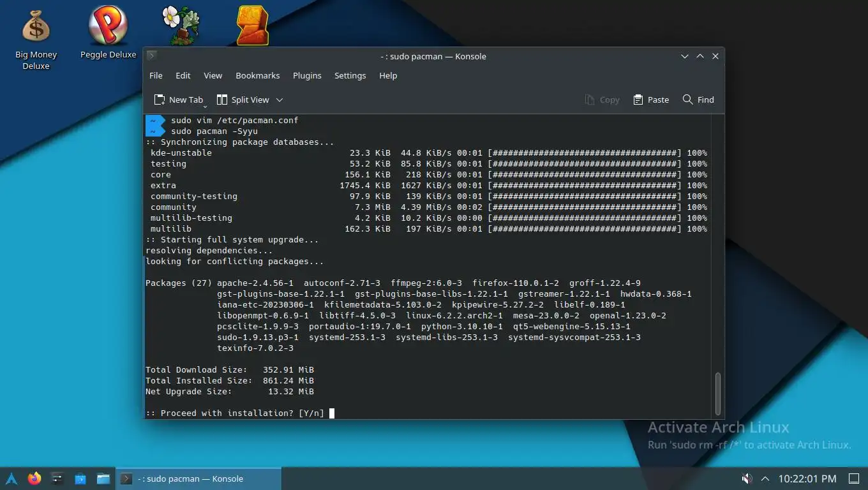Click 'sudo vim /etc/pacman.conf' command text

pos(235,121)
